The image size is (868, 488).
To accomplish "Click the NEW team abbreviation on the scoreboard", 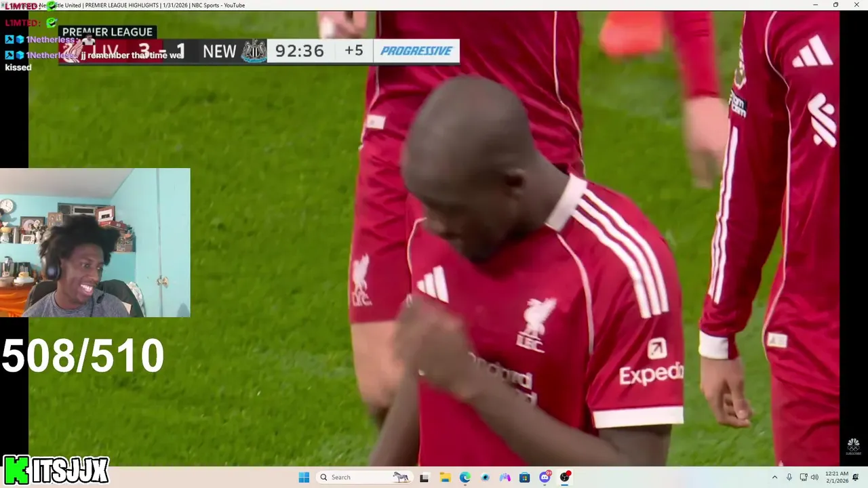I will pos(220,52).
